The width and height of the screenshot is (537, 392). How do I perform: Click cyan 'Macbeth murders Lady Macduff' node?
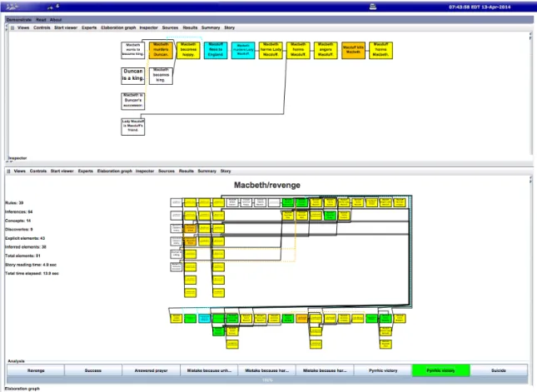[243, 50]
